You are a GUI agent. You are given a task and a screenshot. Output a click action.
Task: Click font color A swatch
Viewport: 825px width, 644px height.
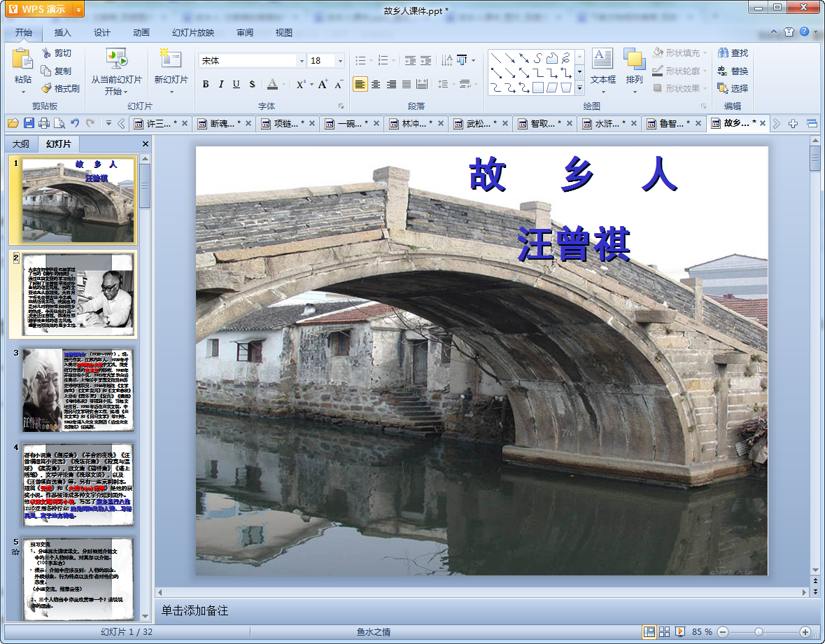(272, 84)
